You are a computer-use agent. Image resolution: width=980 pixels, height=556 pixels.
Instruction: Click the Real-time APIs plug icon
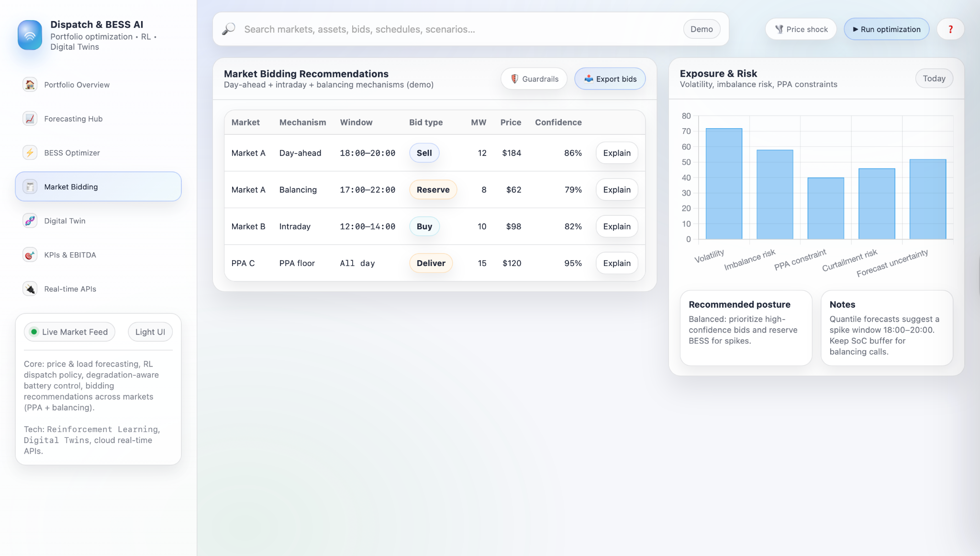click(x=30, y=289)
